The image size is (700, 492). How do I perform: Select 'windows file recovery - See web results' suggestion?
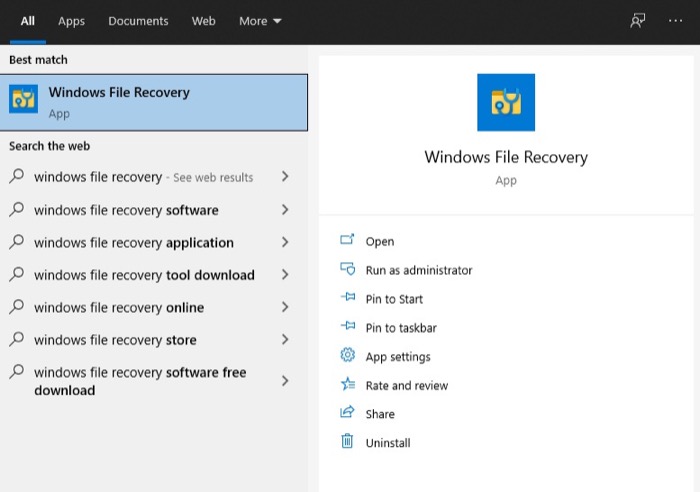pos(154,177)
